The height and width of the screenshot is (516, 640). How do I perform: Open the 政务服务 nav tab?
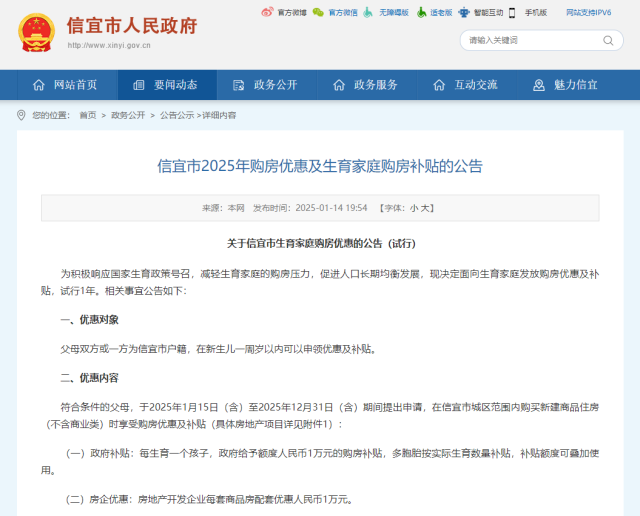click(367, 85)
